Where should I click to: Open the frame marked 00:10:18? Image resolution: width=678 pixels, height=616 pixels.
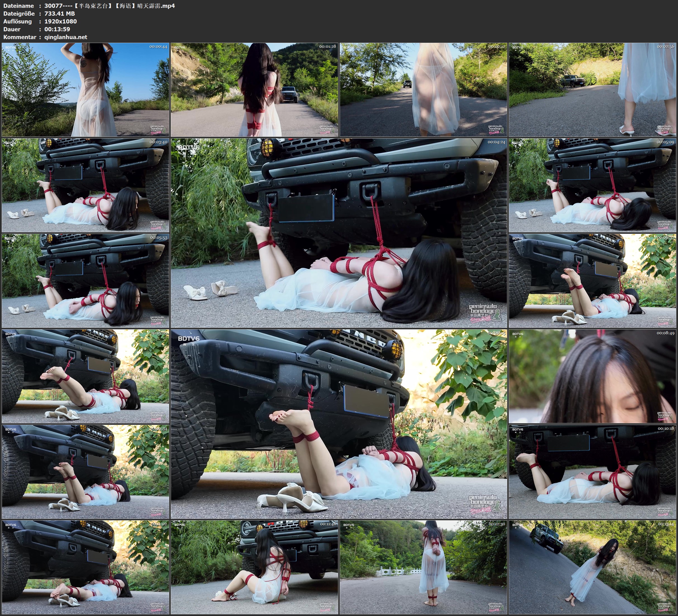[592, 472]
